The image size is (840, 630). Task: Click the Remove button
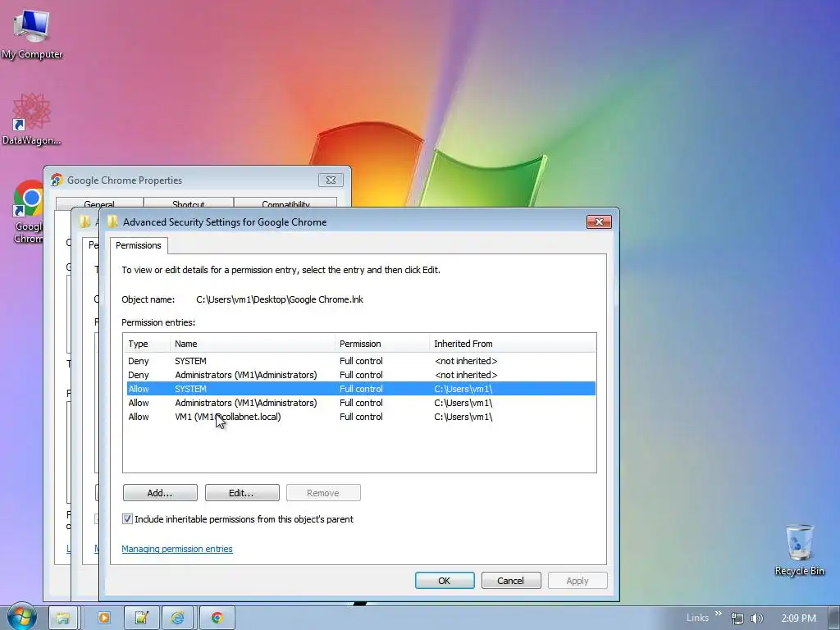[x=323, y=493]
